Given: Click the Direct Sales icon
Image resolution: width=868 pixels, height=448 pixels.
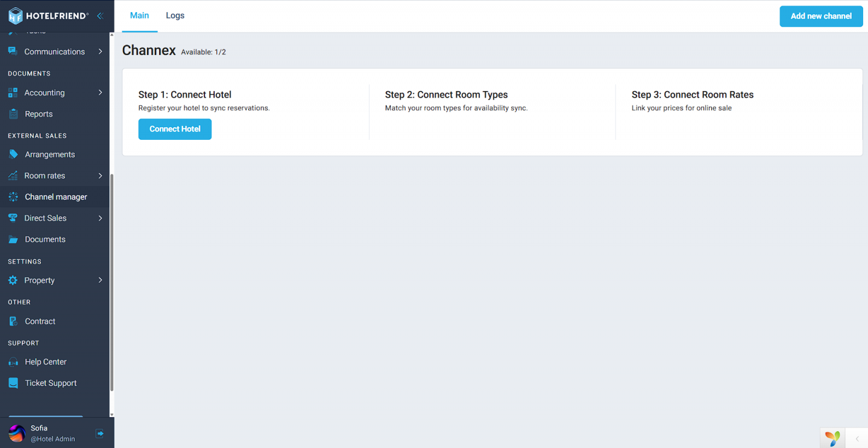Looking at the screenshot, I should (x=13, y=218).
